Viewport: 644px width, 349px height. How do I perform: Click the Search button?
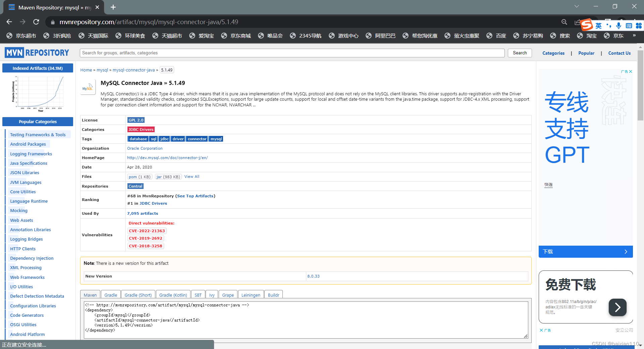520,53
